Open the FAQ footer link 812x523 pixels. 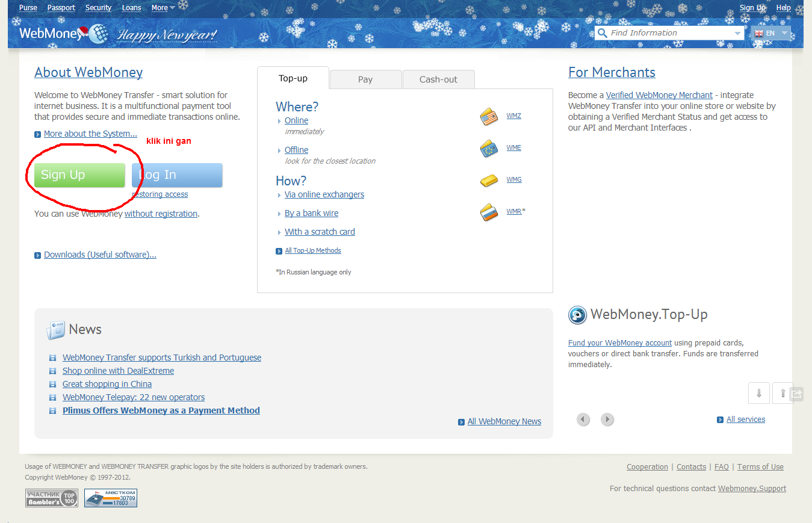[x=722, y=467]
